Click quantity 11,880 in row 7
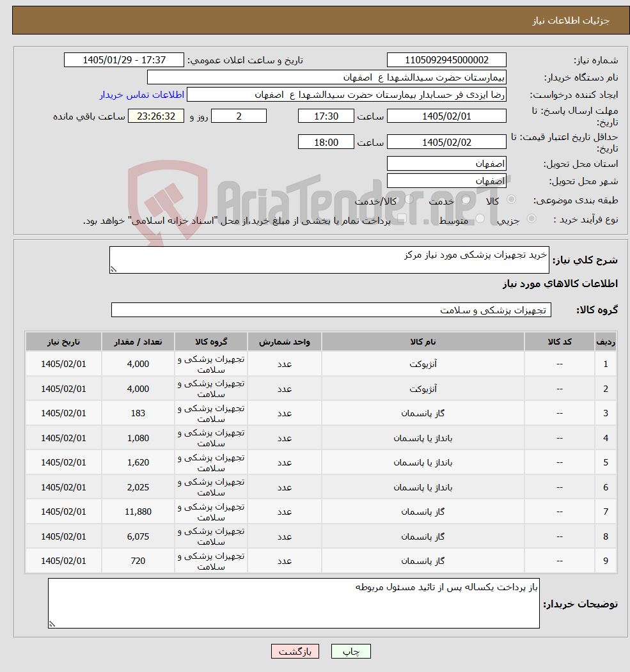Screen dimensions: 630x672 click(x=138, y=512)
